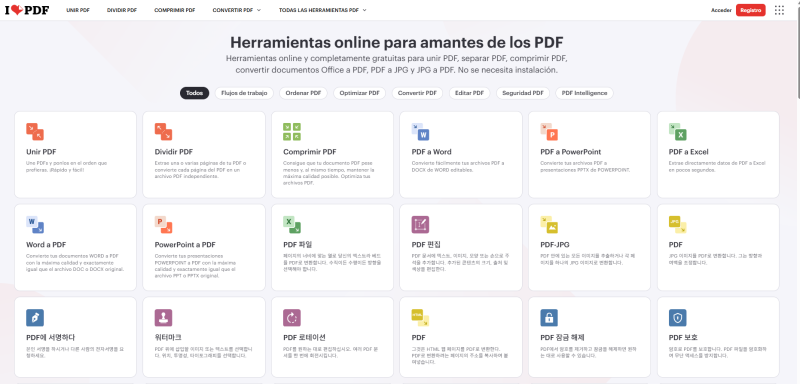
Task: Select the Seguridad PDF filter
Action: 523,93
